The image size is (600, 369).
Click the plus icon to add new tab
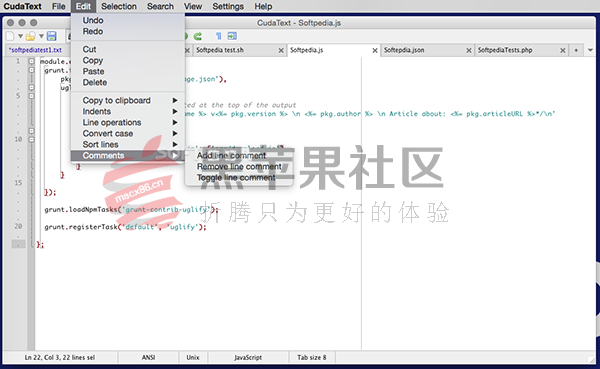576,50
